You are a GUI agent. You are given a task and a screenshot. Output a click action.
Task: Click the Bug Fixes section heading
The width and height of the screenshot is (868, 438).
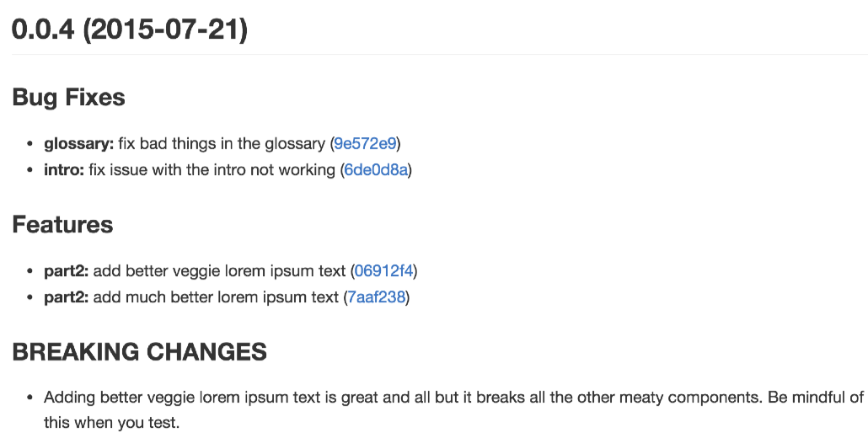68,97
